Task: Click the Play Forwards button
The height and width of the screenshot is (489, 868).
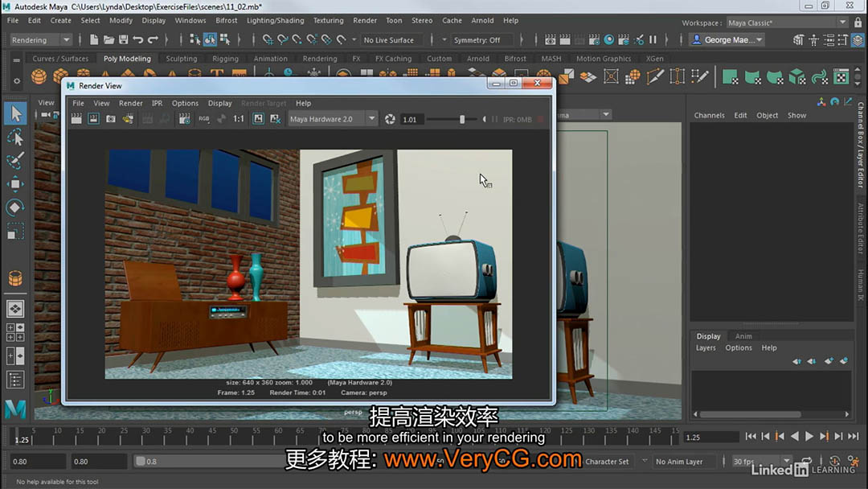Action: tap(809, 437)
